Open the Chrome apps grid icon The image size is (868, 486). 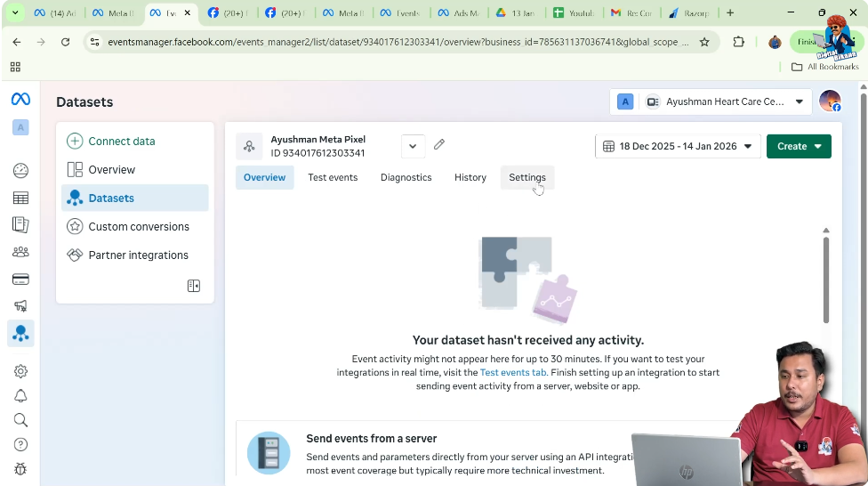15,67
